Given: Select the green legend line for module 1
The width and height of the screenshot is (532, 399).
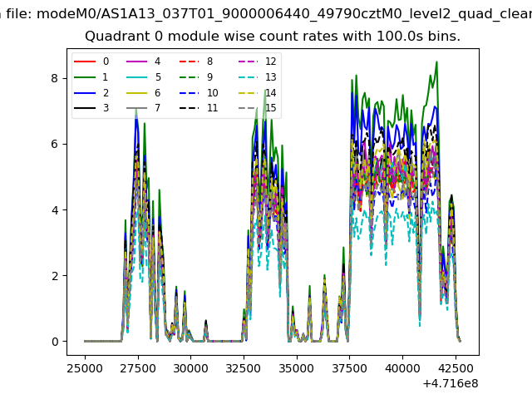Looking at the screenshot, I should (x=85, y=77).
